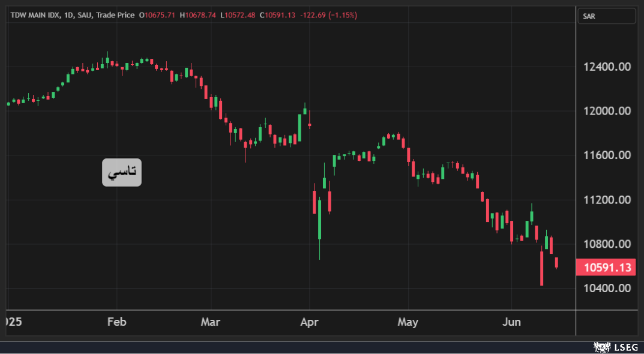Click the 10800.00 price axis label
Image resolution: width=644 pixels, height=354 pixels.
[607, 244]
